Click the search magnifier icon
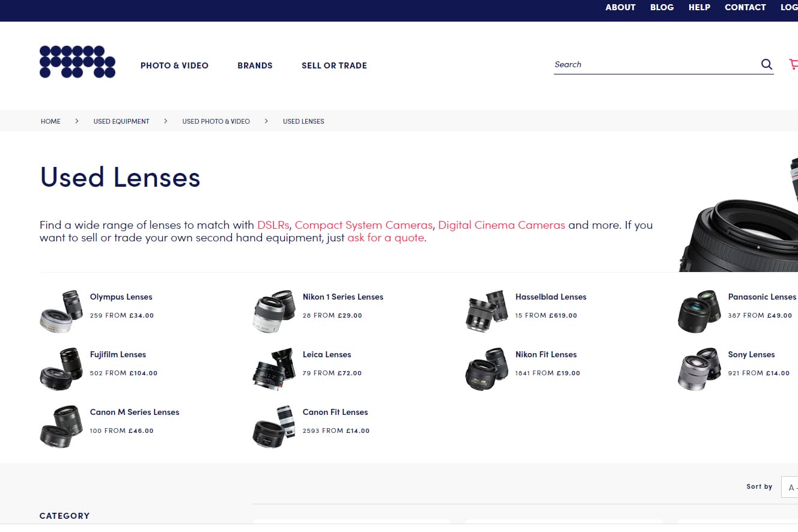 [x=767, y=64]
